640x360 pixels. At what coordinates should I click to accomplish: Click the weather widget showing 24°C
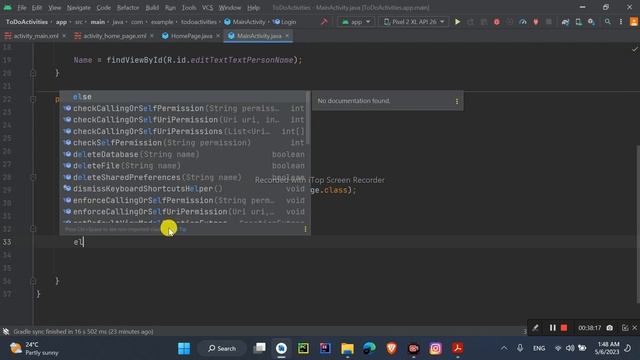pos(34,348)
